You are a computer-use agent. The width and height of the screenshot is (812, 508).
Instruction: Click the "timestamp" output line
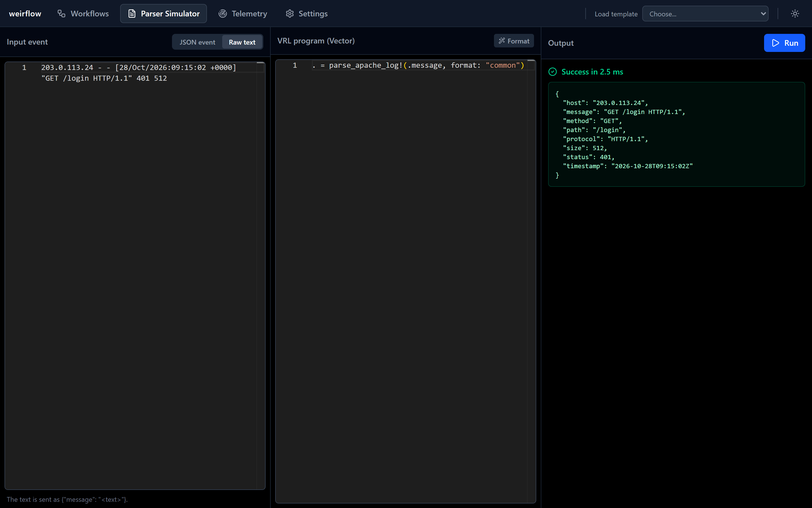click(x=627, y=166)
